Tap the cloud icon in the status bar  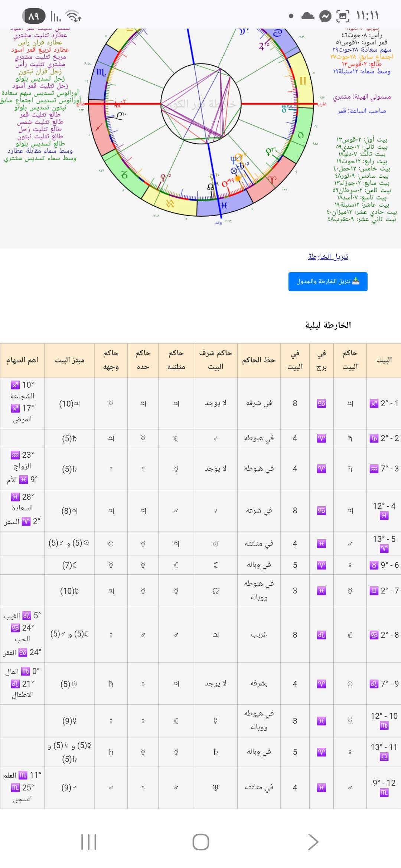tap(308, 16)
